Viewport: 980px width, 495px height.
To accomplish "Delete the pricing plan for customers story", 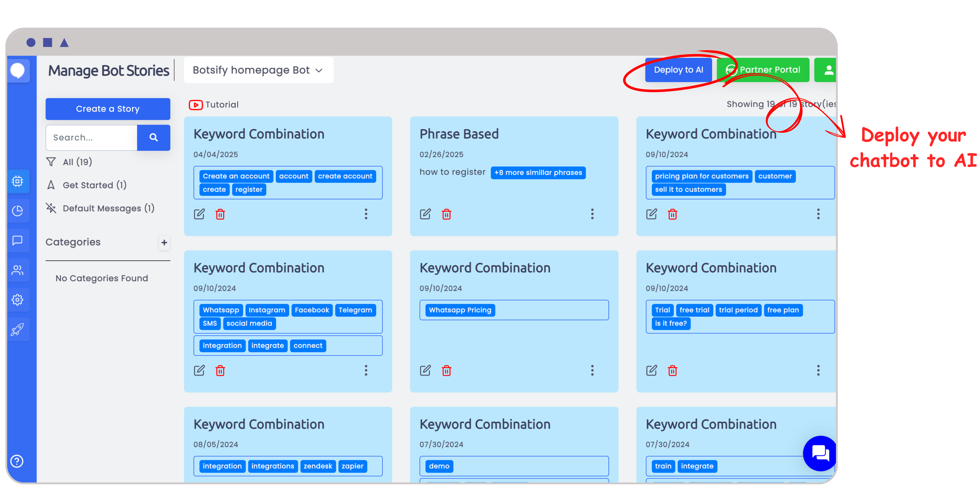I will pyautogui.click(x=673, y=214).
